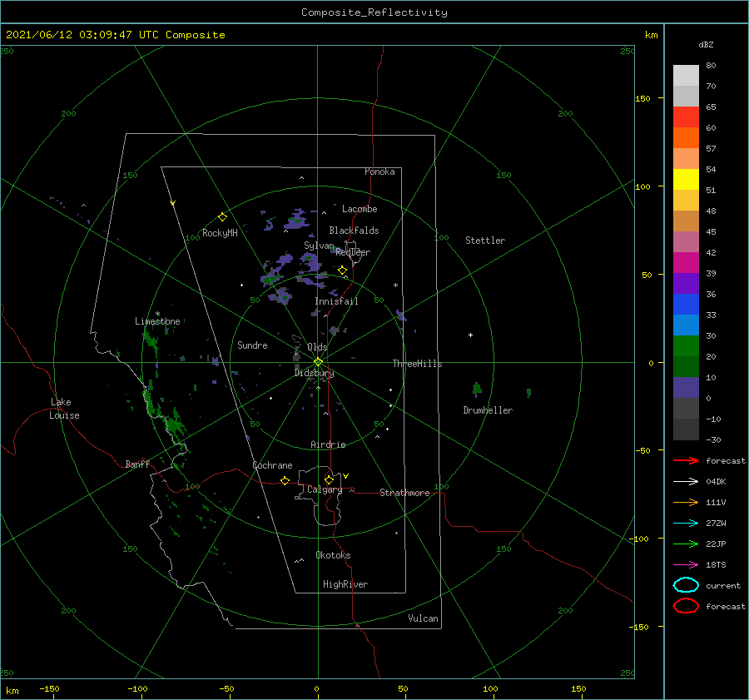Click the Strathmore town label
The height and width of the screenshot is (700, 749).
pos(404,493)
